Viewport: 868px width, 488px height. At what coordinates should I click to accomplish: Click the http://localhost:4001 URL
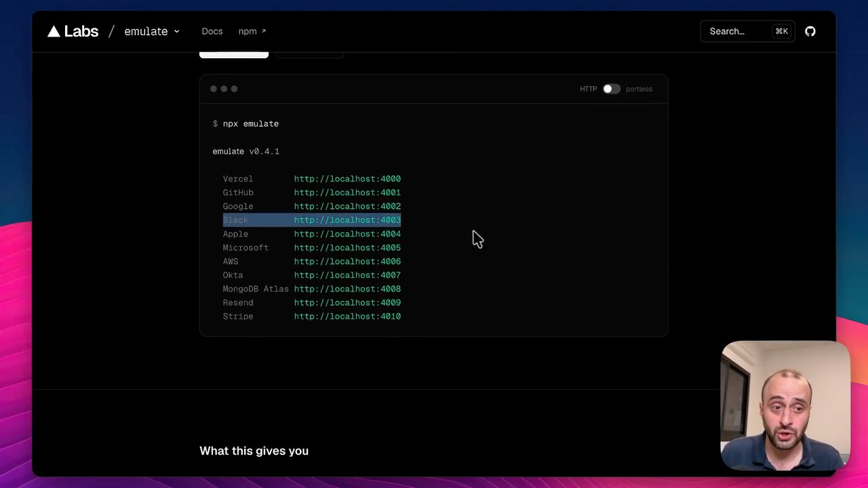[x=347, y=192]
